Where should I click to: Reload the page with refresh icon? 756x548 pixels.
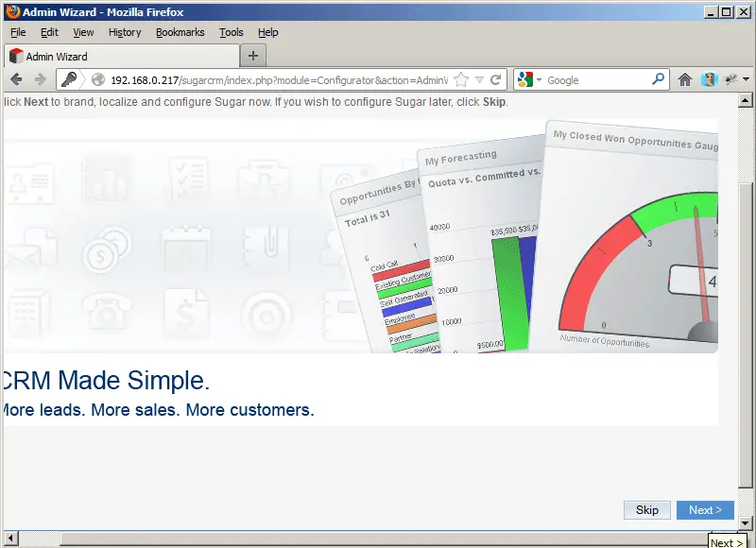[x=495, y=79]
